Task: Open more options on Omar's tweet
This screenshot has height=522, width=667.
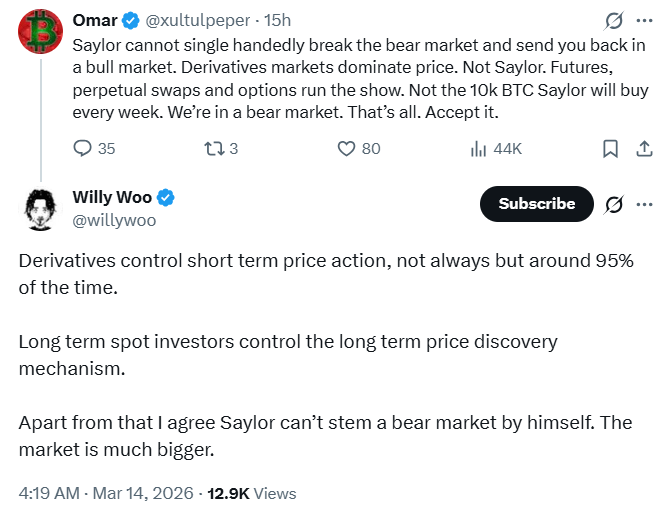Action: click(x=645, y=20)
